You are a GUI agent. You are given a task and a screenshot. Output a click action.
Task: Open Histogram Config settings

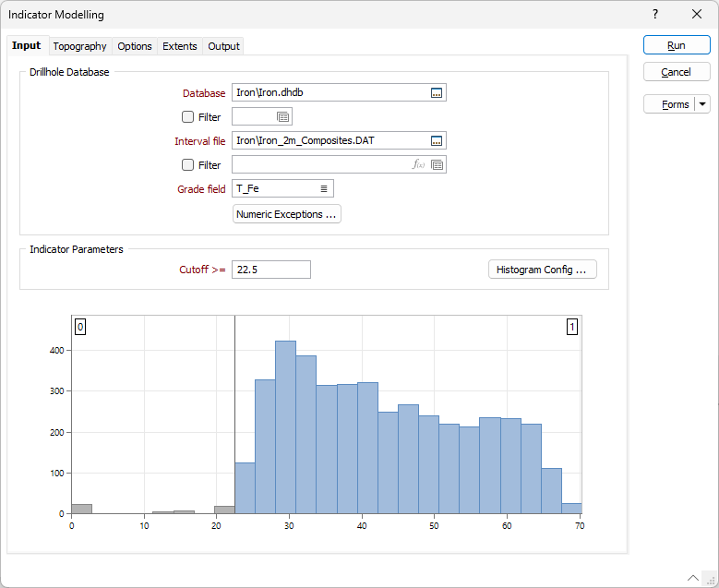[542, 270]
